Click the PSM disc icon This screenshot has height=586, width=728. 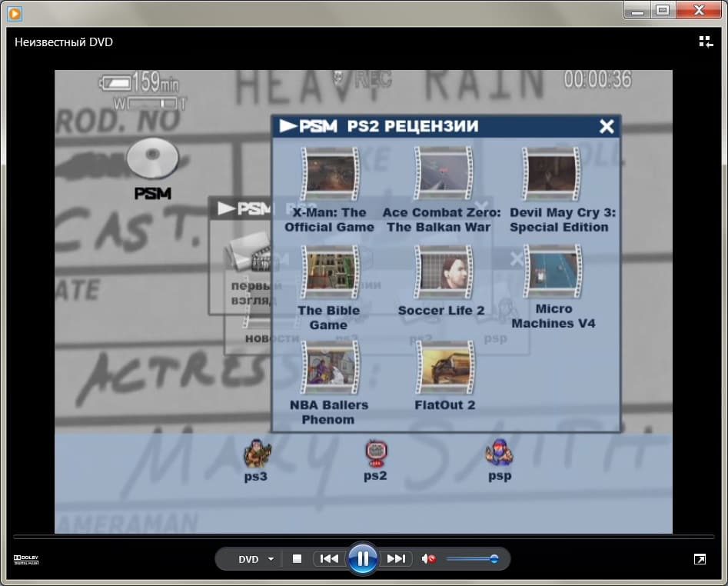coord(153,159)
